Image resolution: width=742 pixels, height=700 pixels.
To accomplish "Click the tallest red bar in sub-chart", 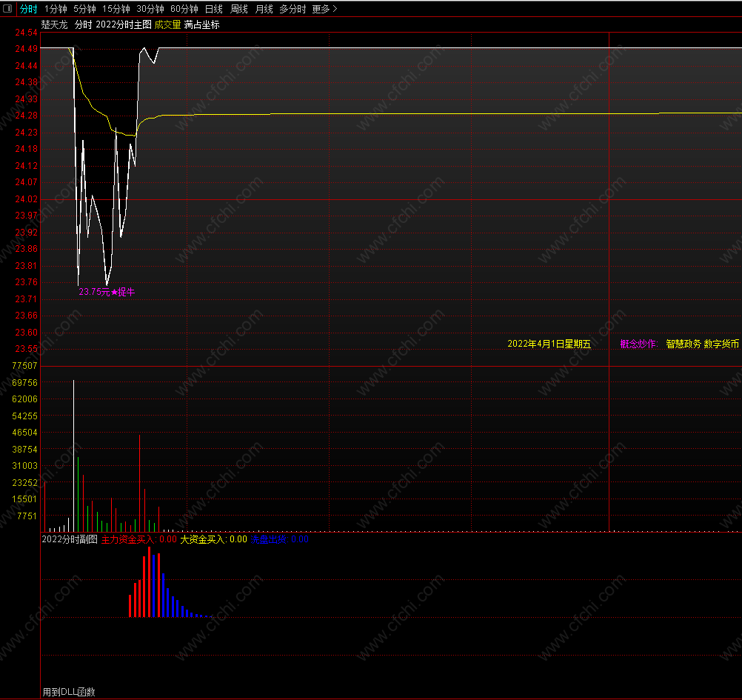I will pyautogui.click(x=149, y=581).
